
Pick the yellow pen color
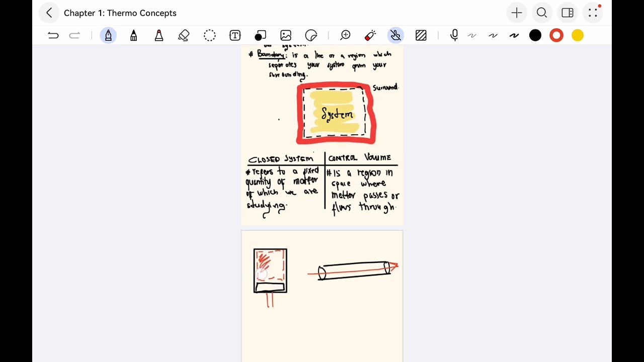[x=578, y=35]
